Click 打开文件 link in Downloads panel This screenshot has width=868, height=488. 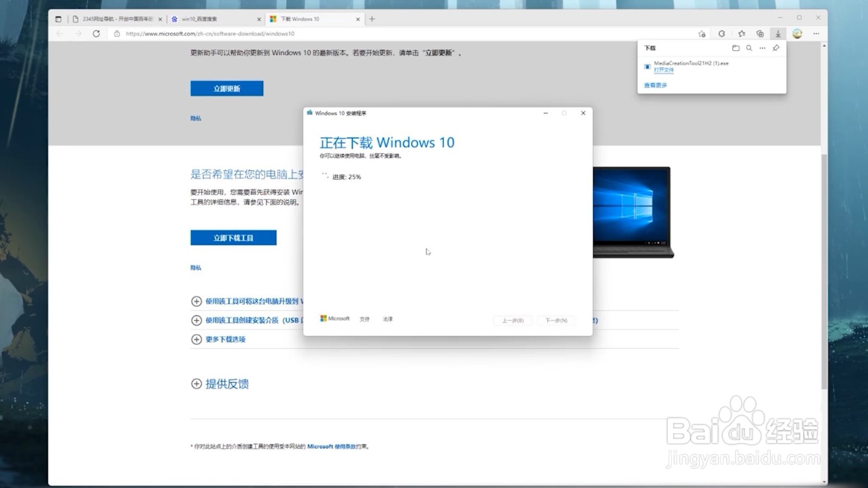tap(663, 70)
